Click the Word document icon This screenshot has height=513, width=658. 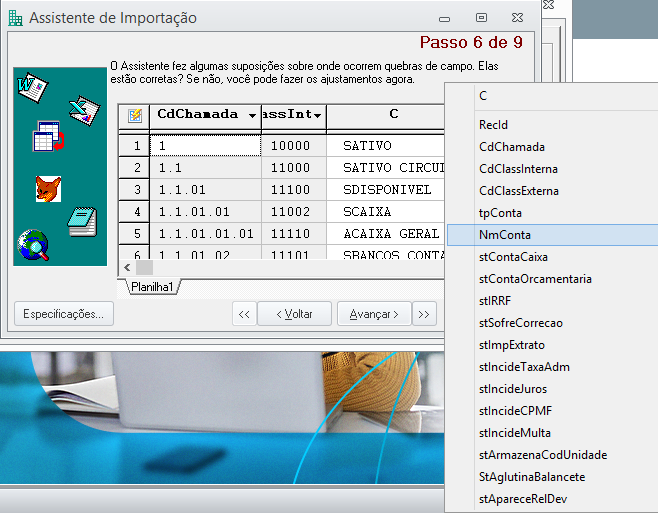pos(32,87)
